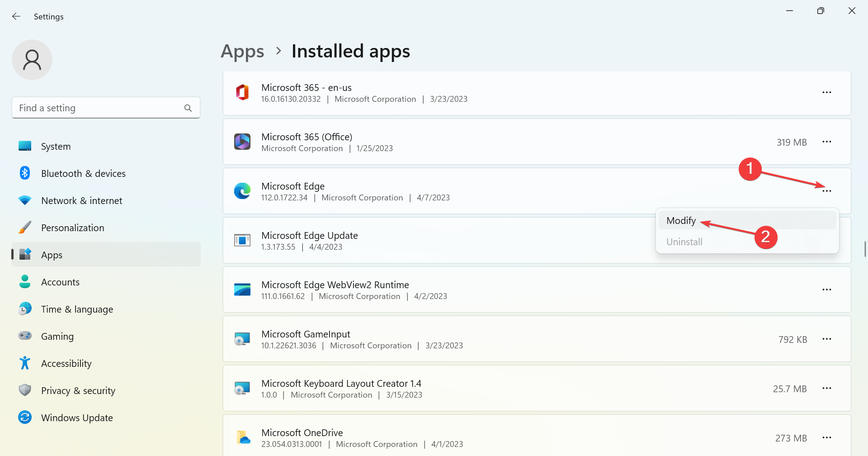Click the Microsoft OneDrive name
The image size is (868, 456).
(302, 432)
